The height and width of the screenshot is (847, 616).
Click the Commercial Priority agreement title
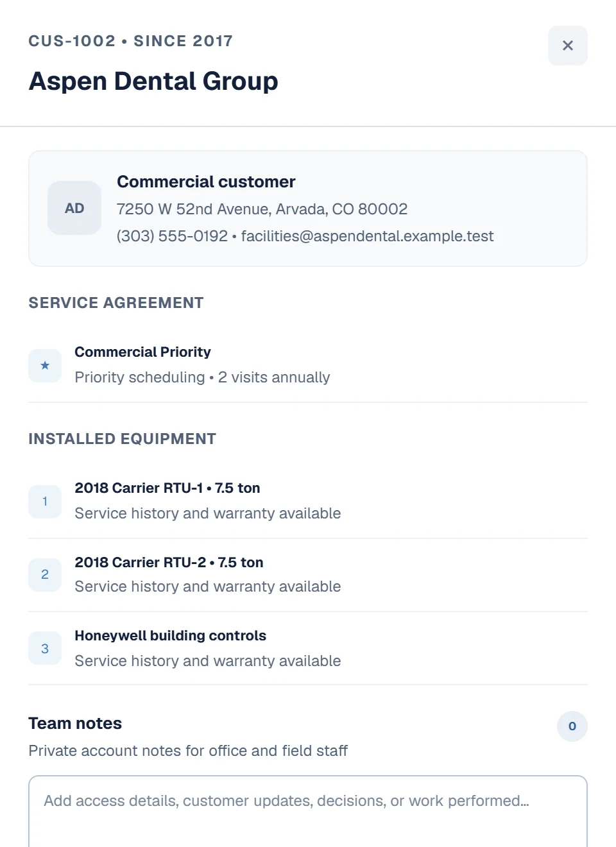click(142, 352)
